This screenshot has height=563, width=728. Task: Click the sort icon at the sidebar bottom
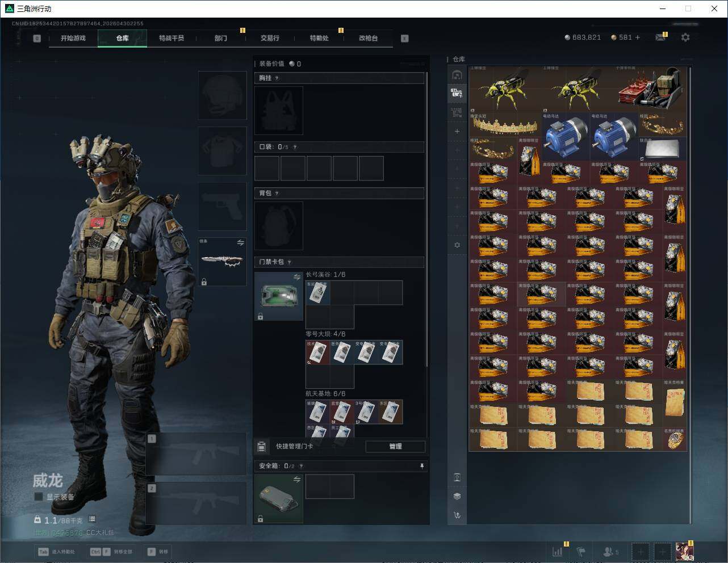point(457,515)
